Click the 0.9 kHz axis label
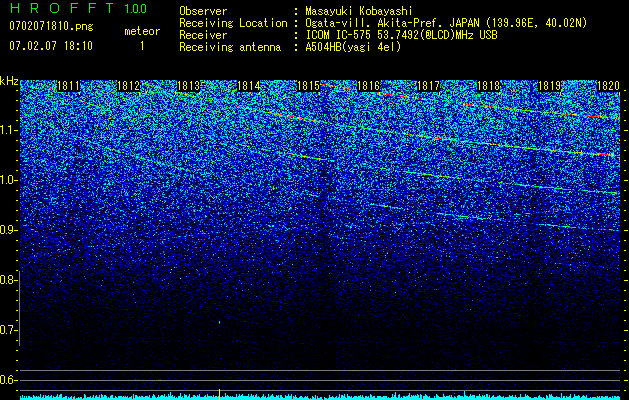Image resolution: width=629 pixels, height=400 pixels. point(7,230)
